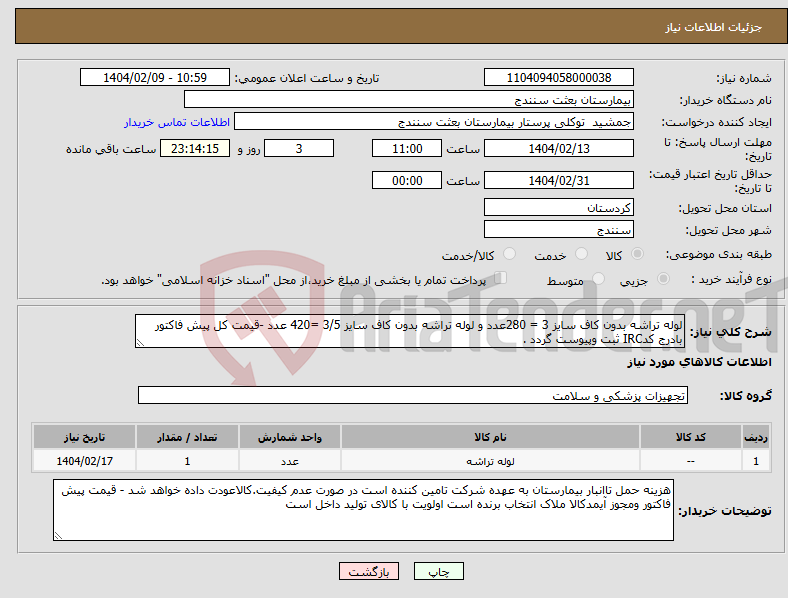Click the گروه کالا field
This screenshot has width=788, height=598.
point(413,395)
